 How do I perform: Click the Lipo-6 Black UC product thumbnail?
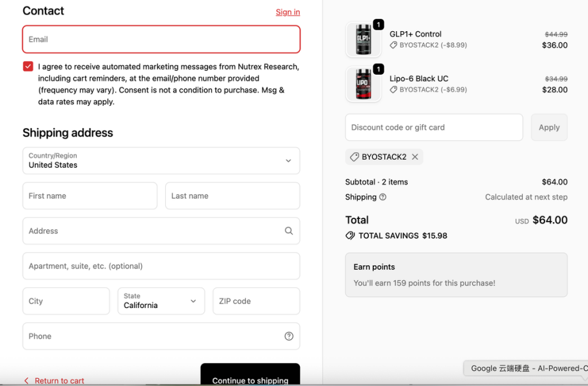364,84
